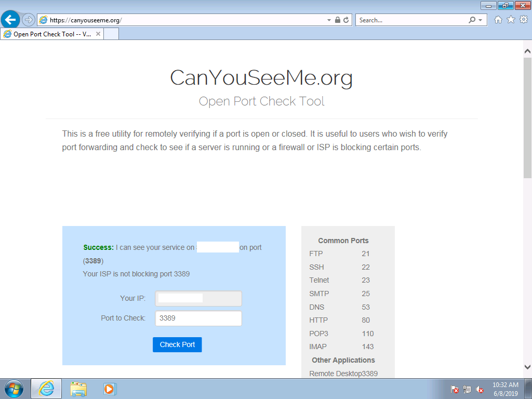Open Favorites with the star icon
This screenshot has height=399, width=532.
(511, 20)
